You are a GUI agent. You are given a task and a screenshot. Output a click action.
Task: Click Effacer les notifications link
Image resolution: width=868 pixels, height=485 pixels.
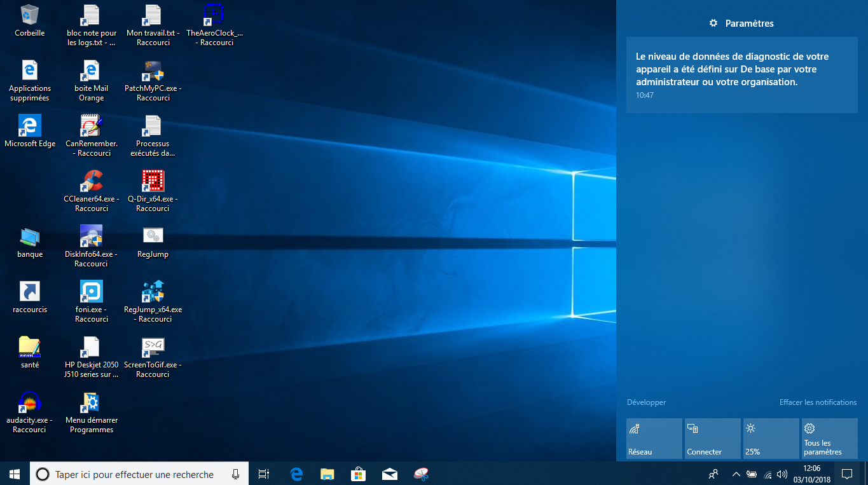coord(818,402)
